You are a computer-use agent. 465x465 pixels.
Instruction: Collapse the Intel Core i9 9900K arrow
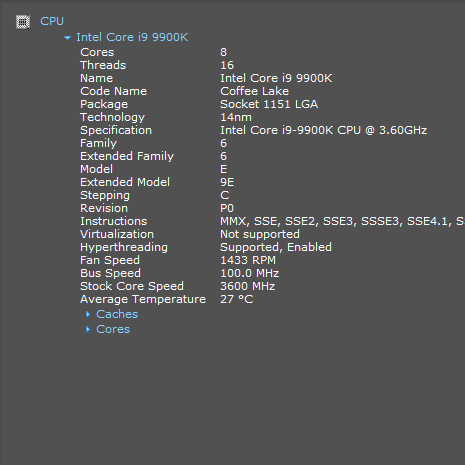[x=68, y=38]
